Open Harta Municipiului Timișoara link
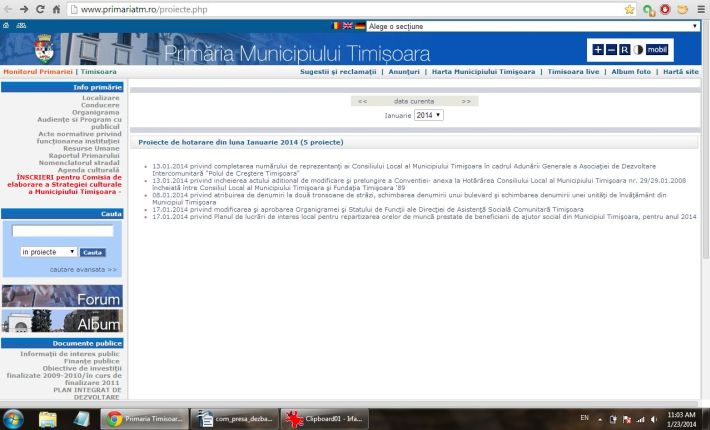This screenshot has height=430, width=710. (483, 72)
